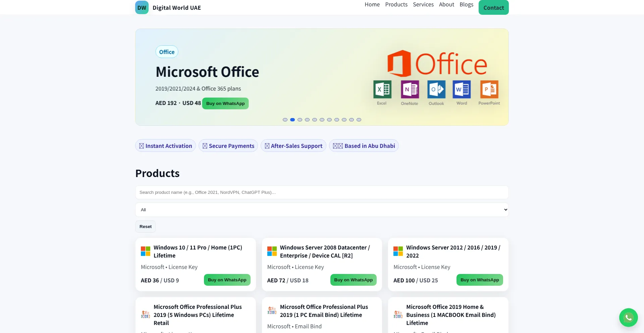Buy Windows Server 2012 / 2016 on WhatsApp
This screenshot has height=333, width=644.
[480, 280]
